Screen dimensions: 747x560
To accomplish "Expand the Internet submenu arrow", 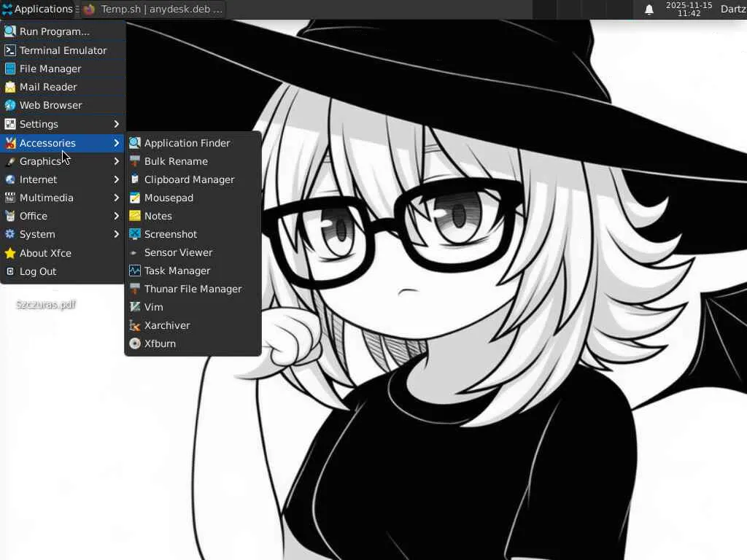I will coord(116,179).
